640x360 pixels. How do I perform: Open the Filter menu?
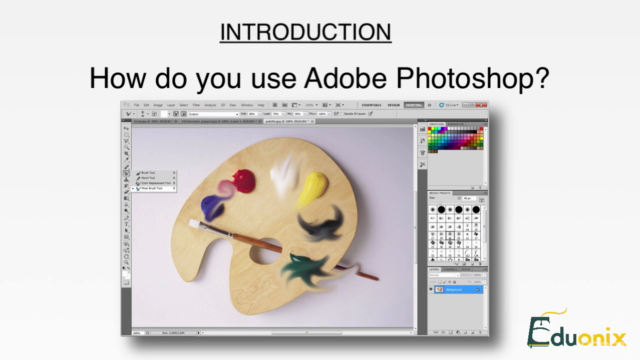[196, 105]
